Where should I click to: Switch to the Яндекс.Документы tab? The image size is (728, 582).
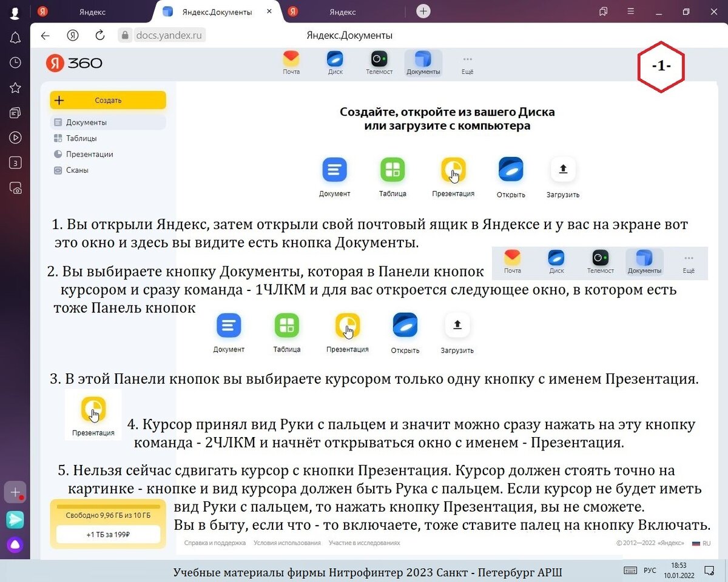(x=217, y=12)
